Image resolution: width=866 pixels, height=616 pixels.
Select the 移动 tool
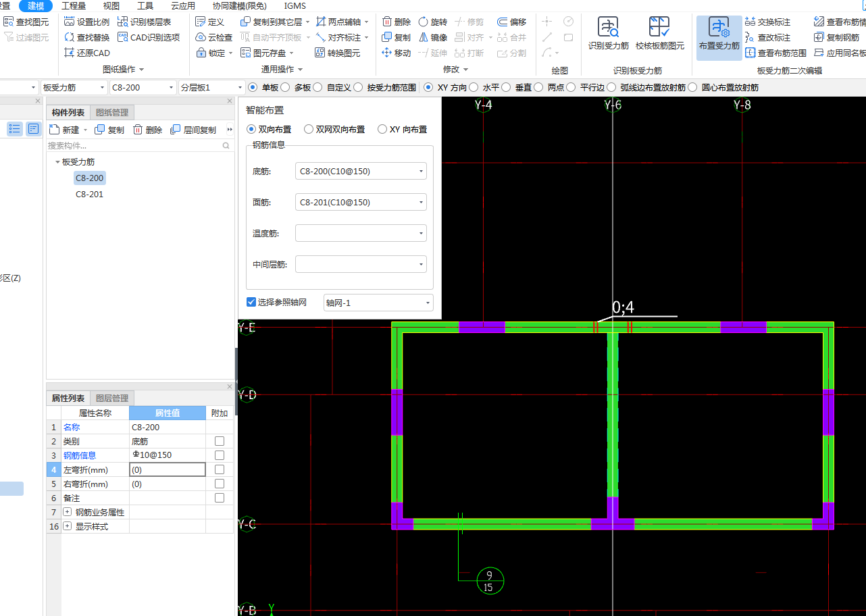[x=396, y=53]
